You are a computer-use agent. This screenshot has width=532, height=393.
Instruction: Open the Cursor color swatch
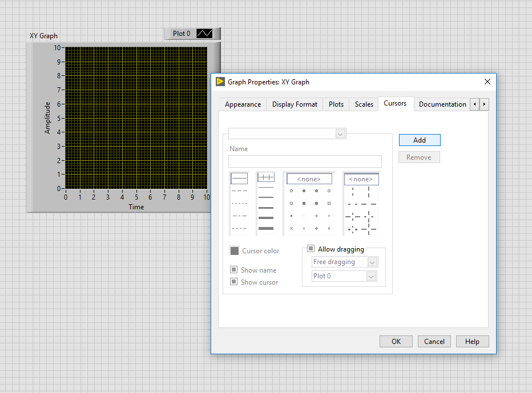point(234,251)
